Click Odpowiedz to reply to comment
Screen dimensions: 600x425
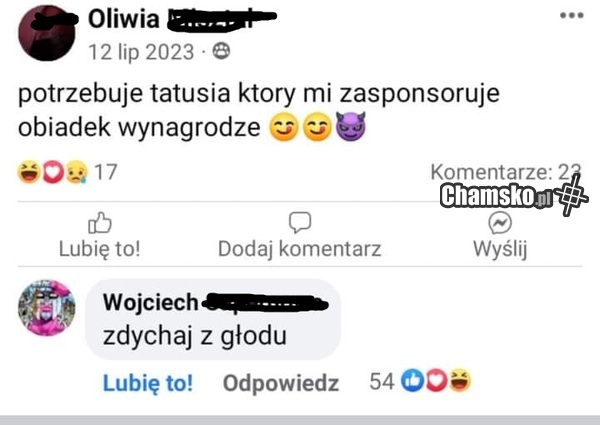click(x=281, y=383)
